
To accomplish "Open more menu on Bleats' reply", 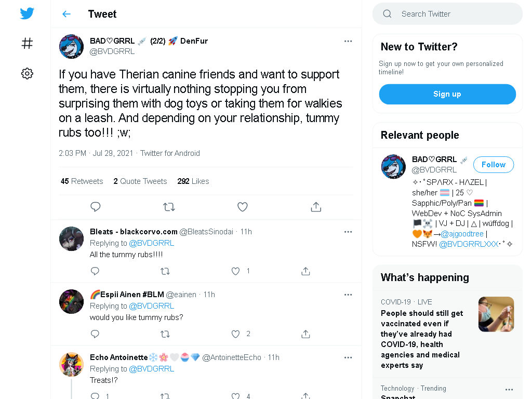I will pyautogui.click(x=348, y=232).
